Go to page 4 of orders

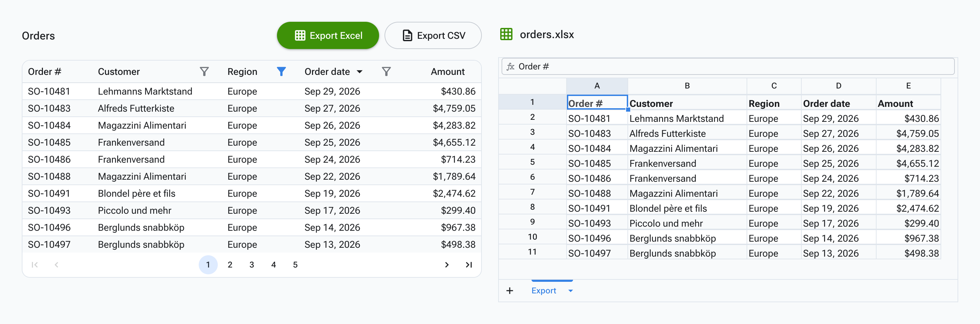pyautogui.click(x=274, y=265)
